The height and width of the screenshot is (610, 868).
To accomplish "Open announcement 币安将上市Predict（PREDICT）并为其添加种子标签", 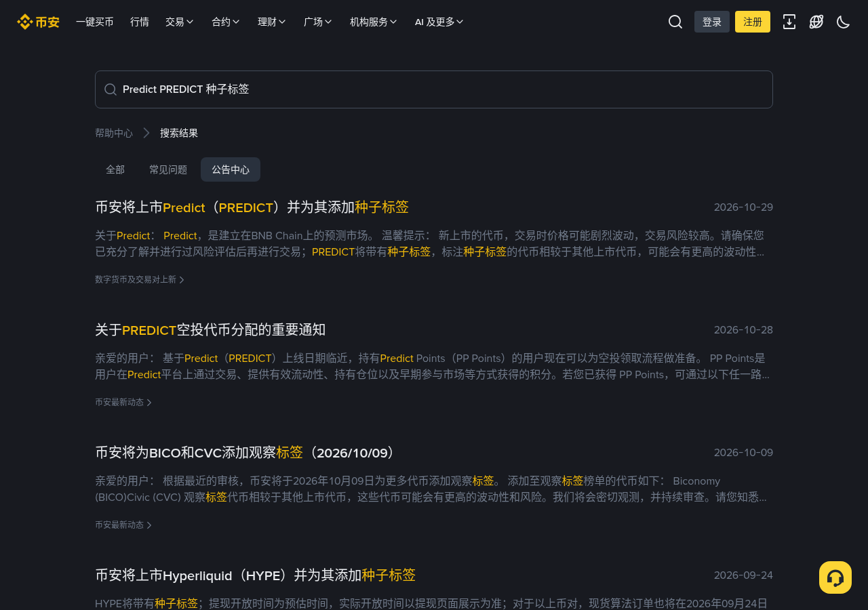I will click(x=252, y=207).
